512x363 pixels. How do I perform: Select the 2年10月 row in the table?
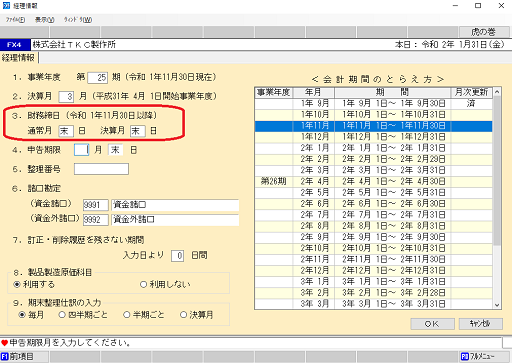click(374, 248)
